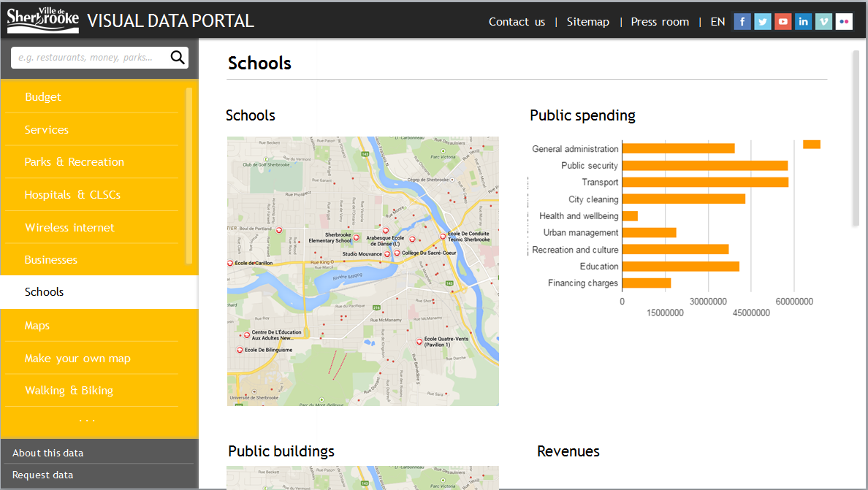This screenshot has height=490, width=868.
Task: Click the Sherbrooke Elementary School map marker
Action: pyautogui.click(x=357, y=238)
